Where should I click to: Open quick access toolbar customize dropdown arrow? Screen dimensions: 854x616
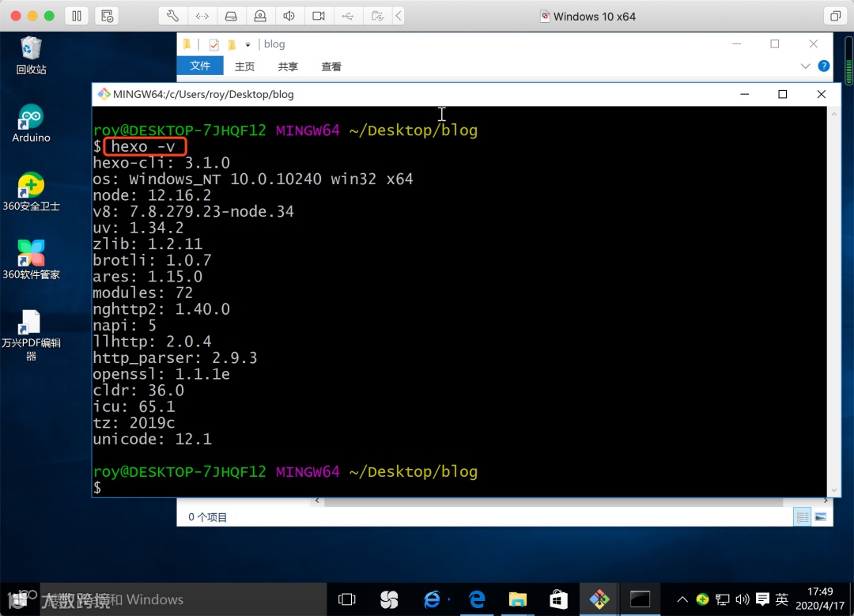click(248, 44)
